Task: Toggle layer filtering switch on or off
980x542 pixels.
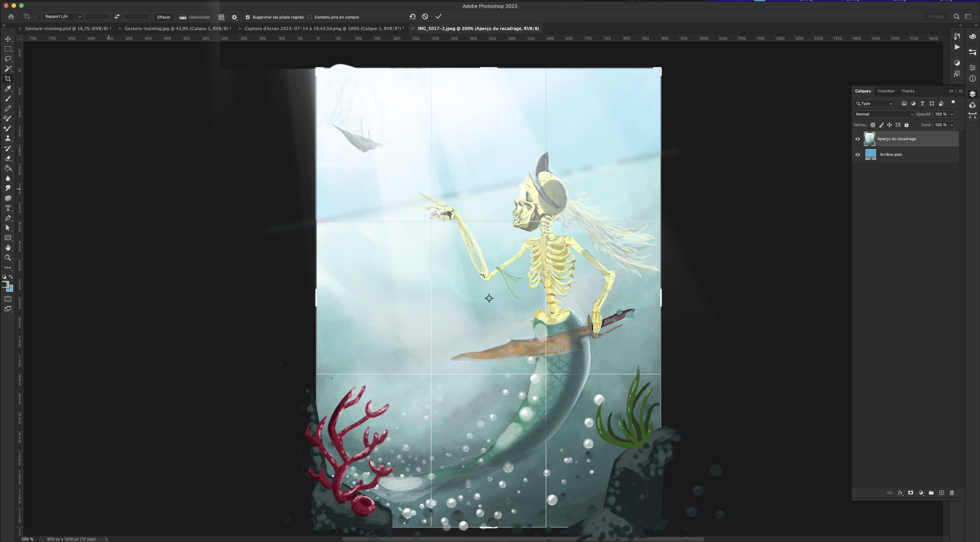Action: (x=953, y=103)
